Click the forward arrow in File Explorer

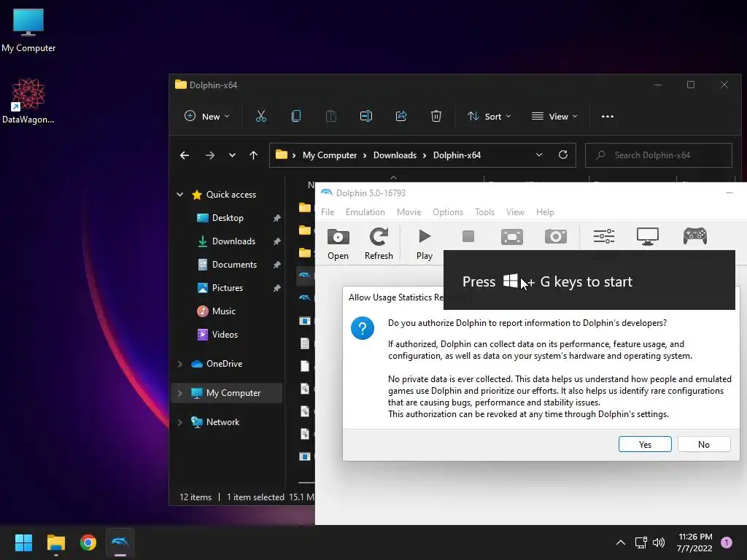(x=209, y=155)
